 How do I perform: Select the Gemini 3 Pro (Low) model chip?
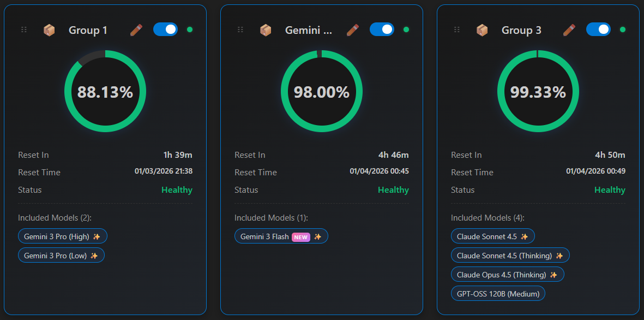(x=61, y=255)
